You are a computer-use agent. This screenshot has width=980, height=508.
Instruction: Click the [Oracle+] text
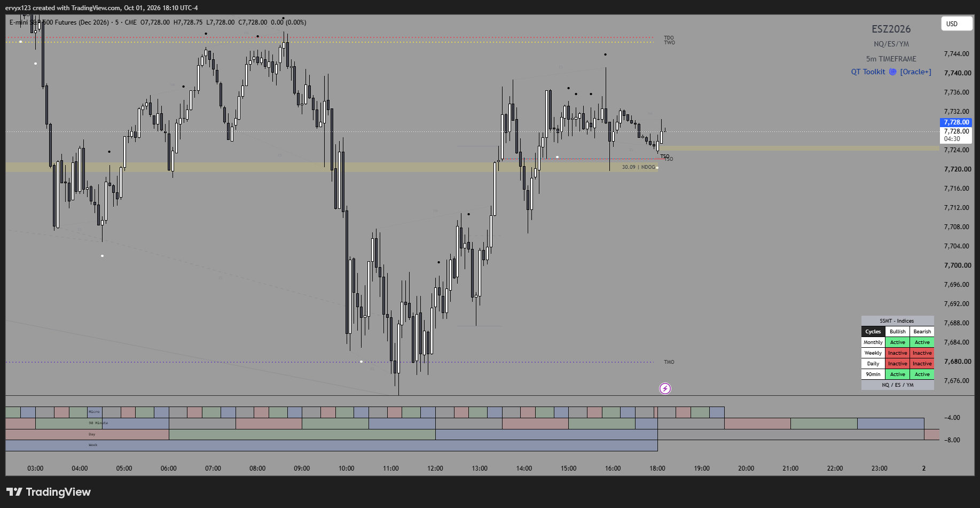(x=915, y=72)
